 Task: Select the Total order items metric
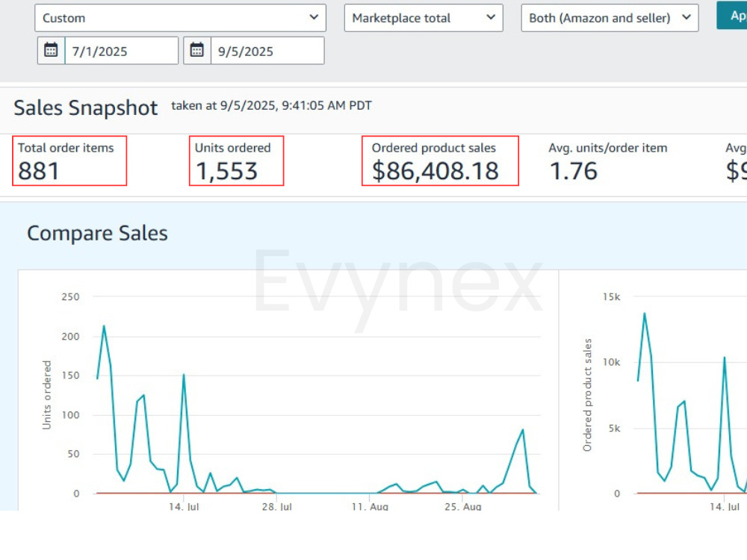[69, 161]
